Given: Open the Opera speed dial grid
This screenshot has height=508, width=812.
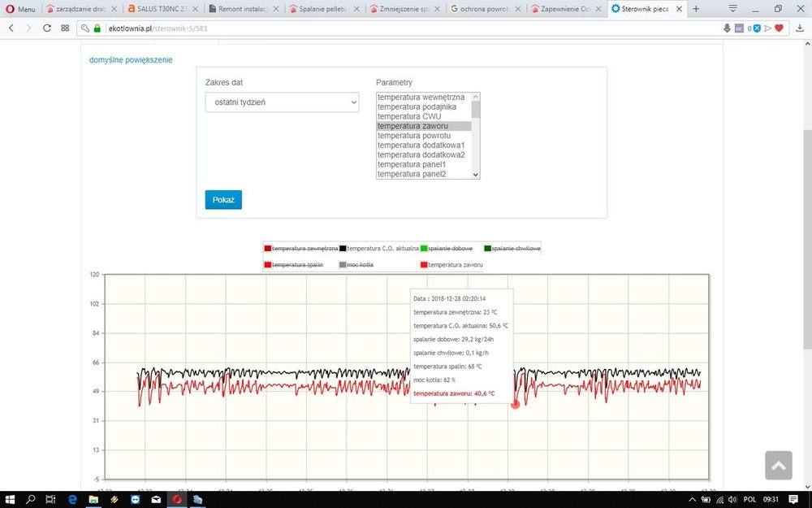Looking at the screenshot, I should pyautogui.click(x=65, y=28).
